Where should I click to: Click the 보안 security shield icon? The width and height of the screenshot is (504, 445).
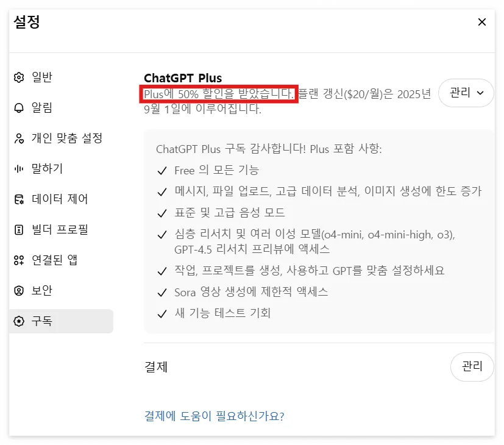(18, 291)
